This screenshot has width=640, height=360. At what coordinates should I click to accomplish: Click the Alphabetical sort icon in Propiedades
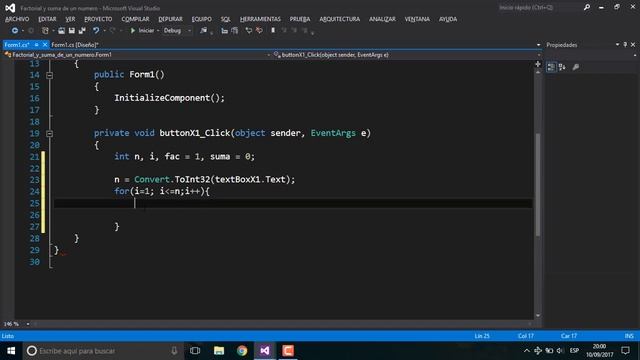point(562,67)
